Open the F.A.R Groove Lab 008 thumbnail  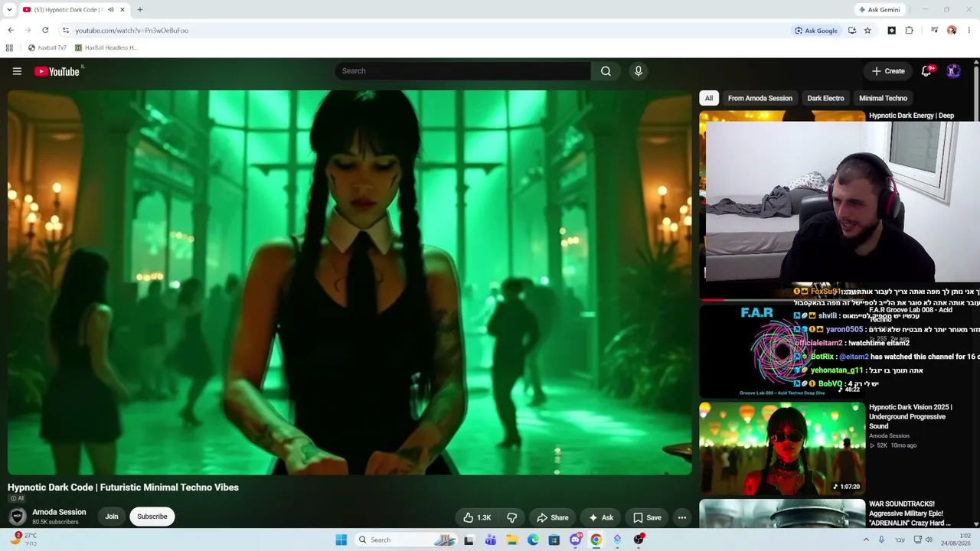[782, 351]
